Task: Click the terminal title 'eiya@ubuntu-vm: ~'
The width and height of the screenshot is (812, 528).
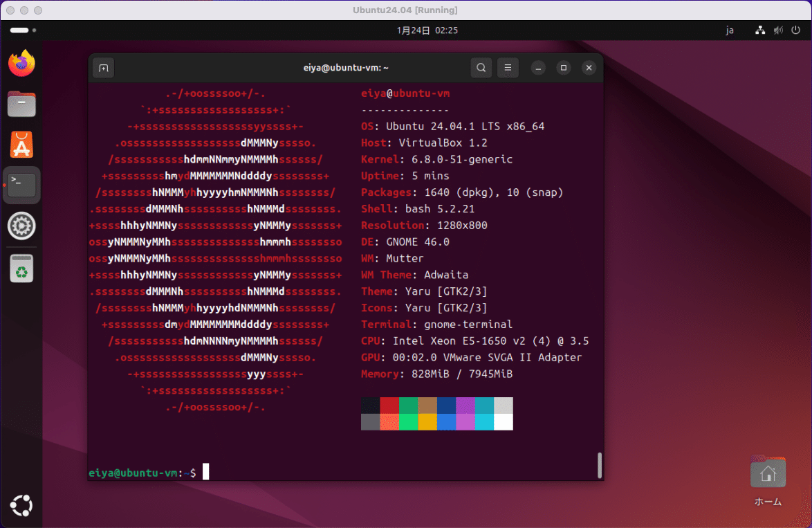Action: [346, 68]
